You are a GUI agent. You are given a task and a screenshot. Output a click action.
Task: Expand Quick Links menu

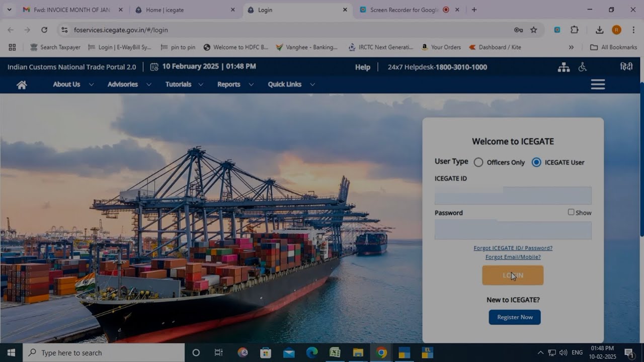click(x=291, y=84)
